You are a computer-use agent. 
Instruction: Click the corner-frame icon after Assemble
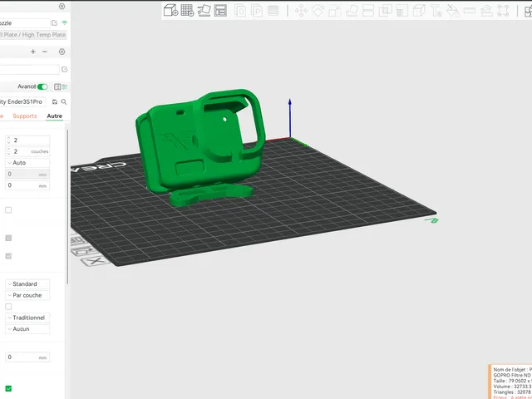(503, 11)
